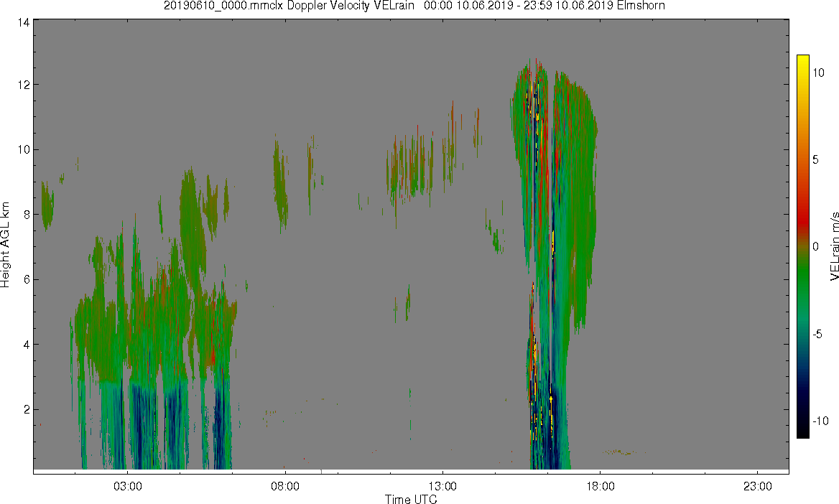Image resolution: width=839 pixels, height=504 pixels.
Task: Click the colorbar value label 5
Action: tap(815, 159)
